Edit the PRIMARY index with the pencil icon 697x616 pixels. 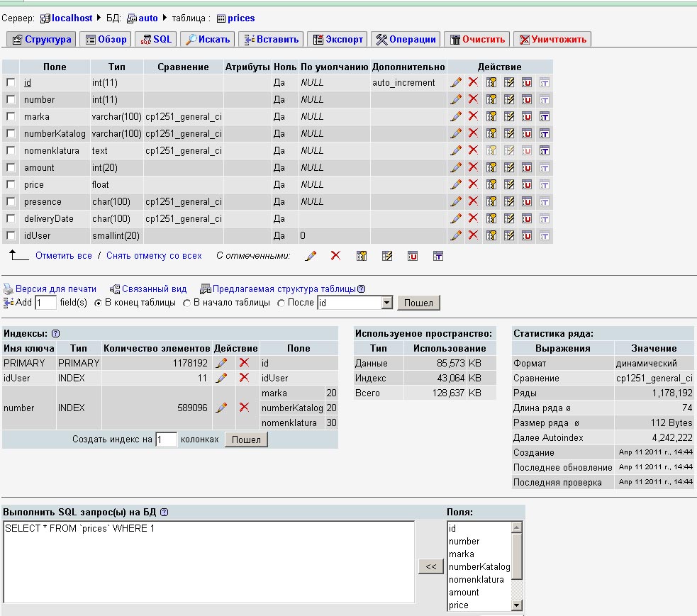coord(221,363)
